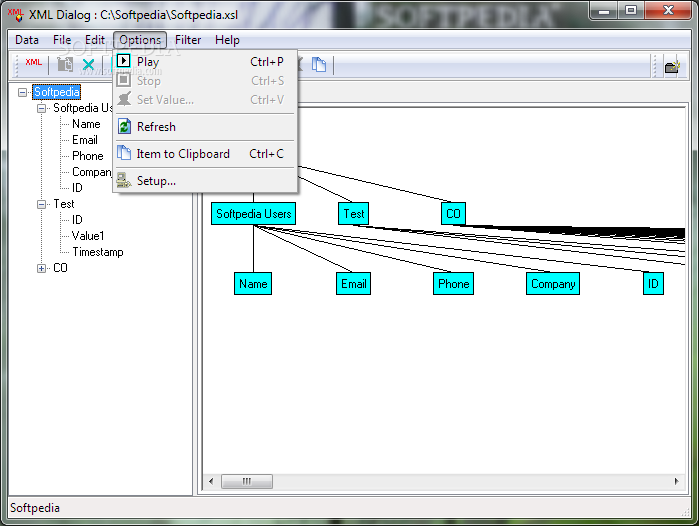This screenshot has height=526, width=699.
Task: Click the blue copy pages toolbar icon
Action: (x=319, y=65)
